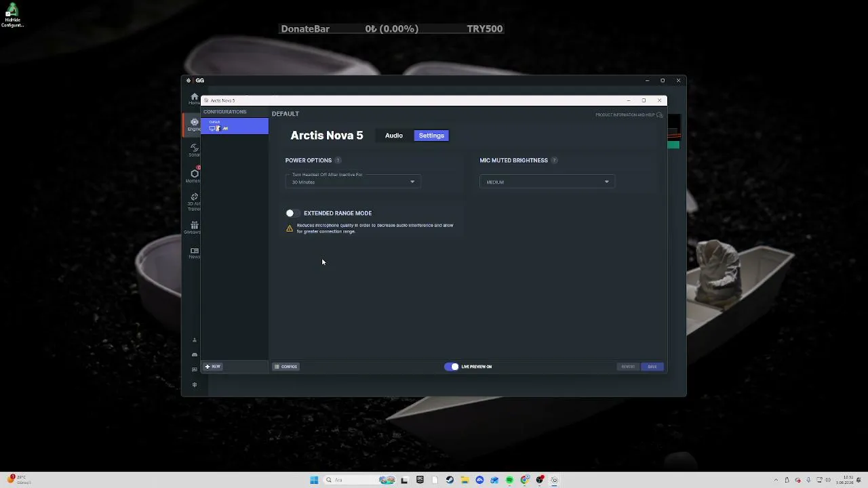
Task: Turn off Live Preview toggle
Action: tap(452, 367)
